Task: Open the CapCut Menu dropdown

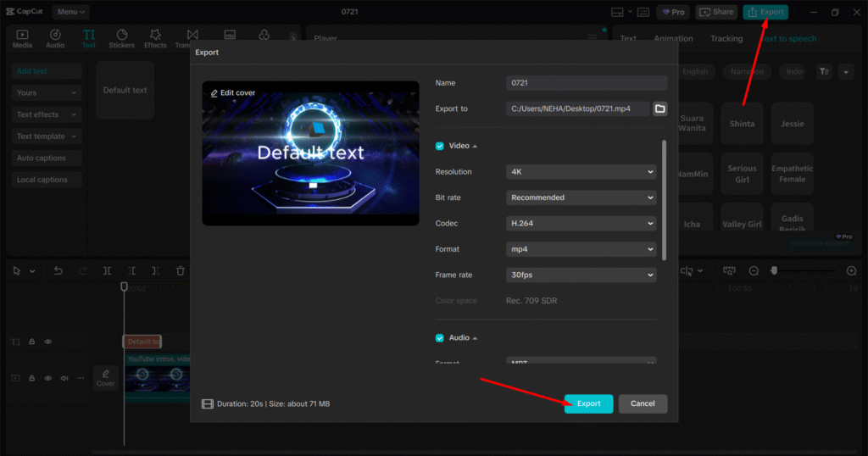Action: (x=71, y=12)
